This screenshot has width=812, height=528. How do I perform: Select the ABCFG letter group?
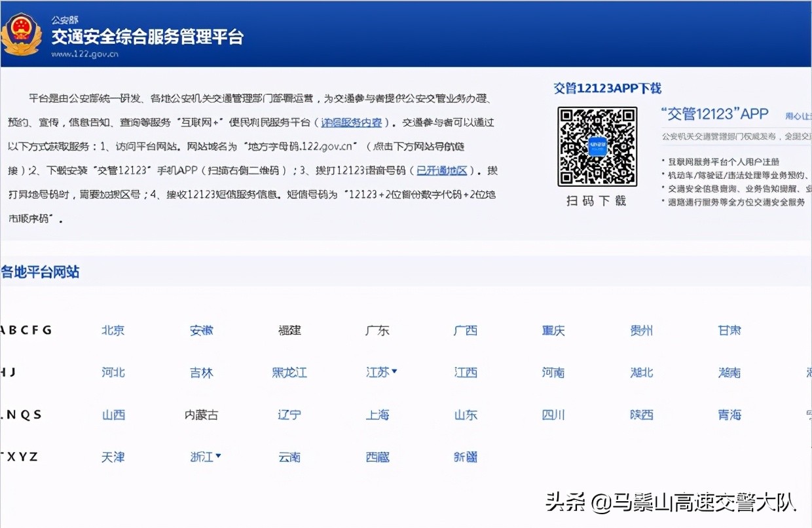click(x=26, y=330)
